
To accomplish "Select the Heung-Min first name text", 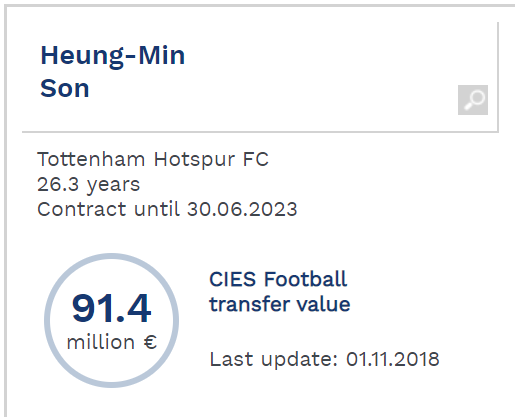I will (x=113, y=56).
